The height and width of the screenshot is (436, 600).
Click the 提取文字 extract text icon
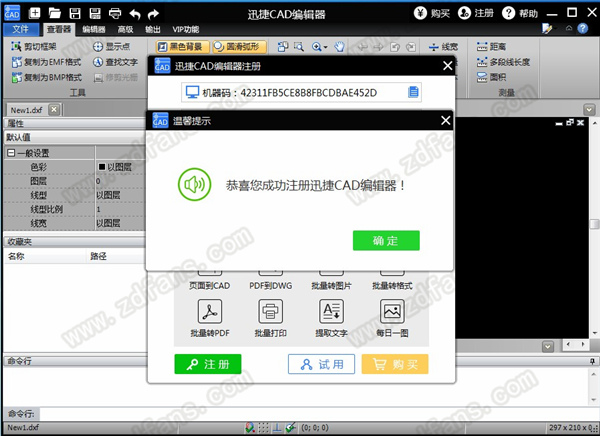(x=331, y=311)
